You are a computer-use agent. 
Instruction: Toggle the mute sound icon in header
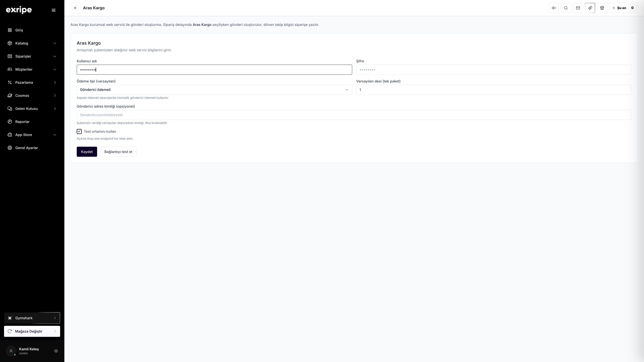pos(554,8)
